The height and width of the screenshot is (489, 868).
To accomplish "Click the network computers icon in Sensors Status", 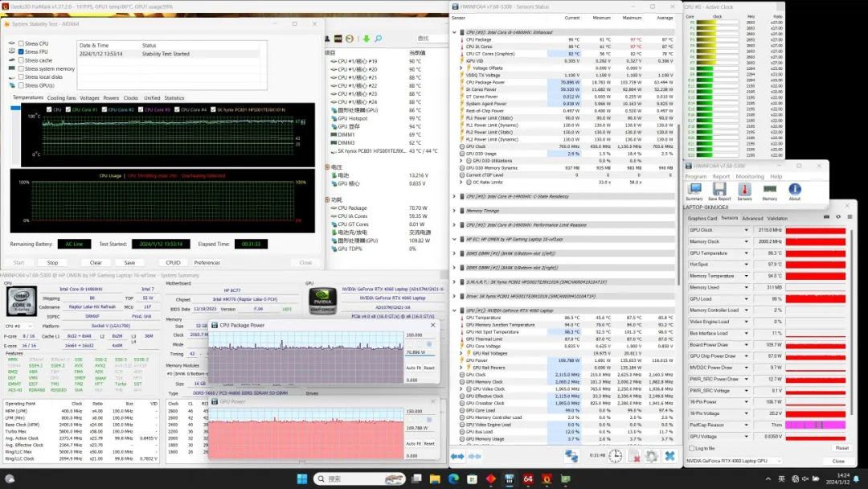I will [571, 456].
